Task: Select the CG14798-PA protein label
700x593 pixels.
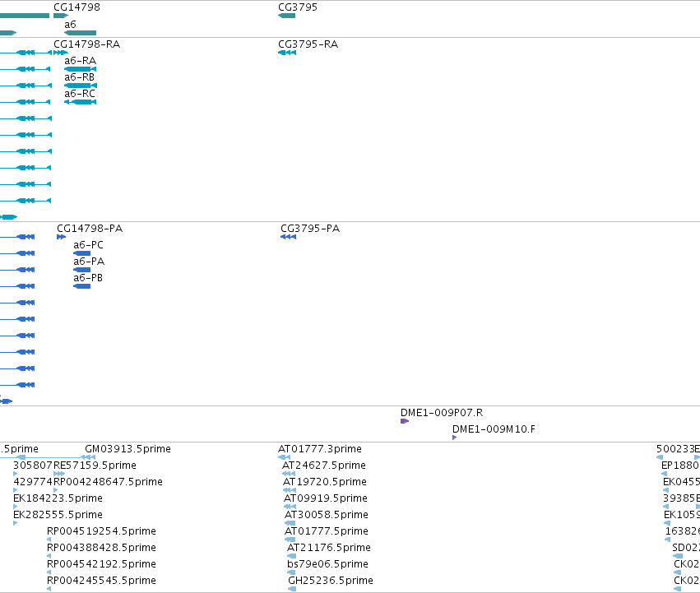Action: coord(90,229)
